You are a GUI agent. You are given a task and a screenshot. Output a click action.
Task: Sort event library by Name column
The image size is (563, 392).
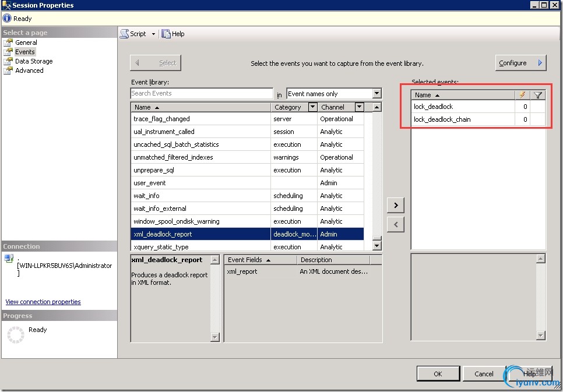tap(200, 107)
